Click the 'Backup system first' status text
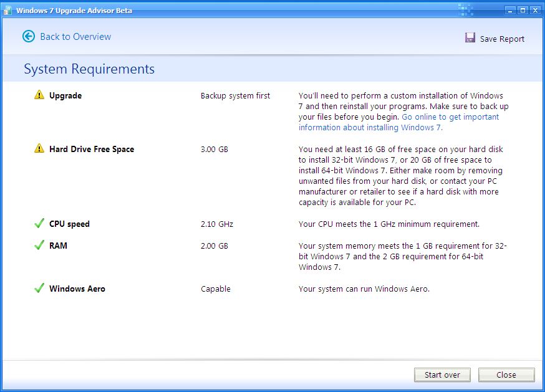 point(235,95)
